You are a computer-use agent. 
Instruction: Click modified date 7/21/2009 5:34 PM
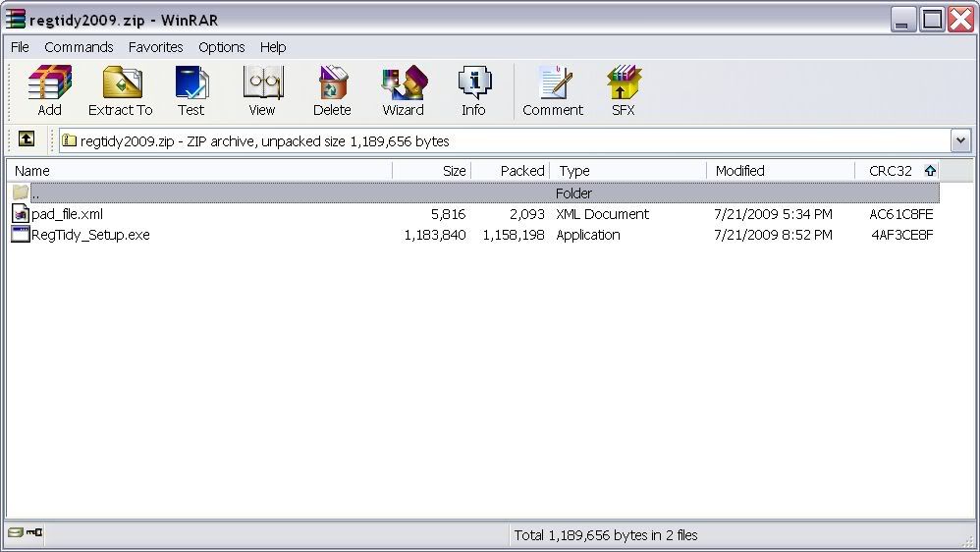pos(773,214)
